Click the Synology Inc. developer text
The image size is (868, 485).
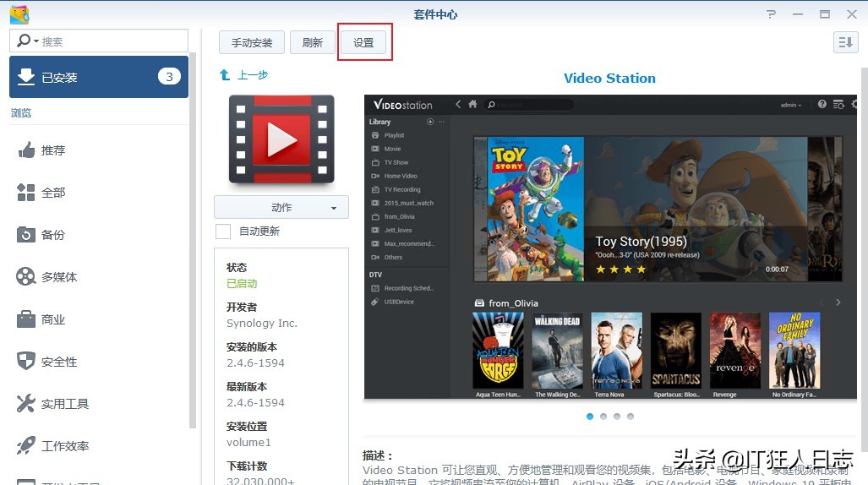(x=262, y=324)
